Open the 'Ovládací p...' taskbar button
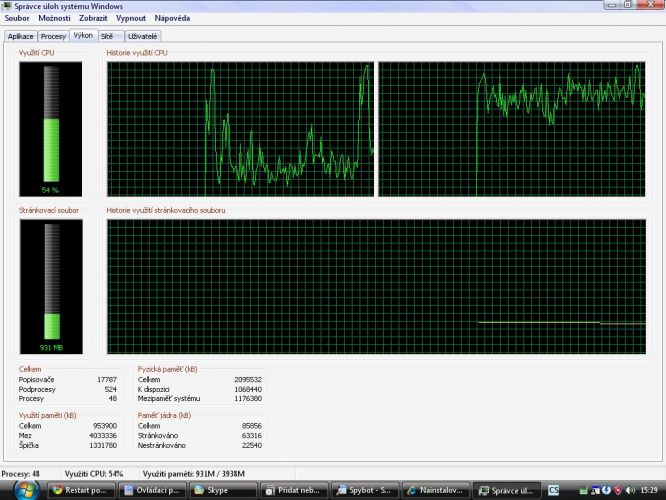Screen dimensions: 666x500 152,490
